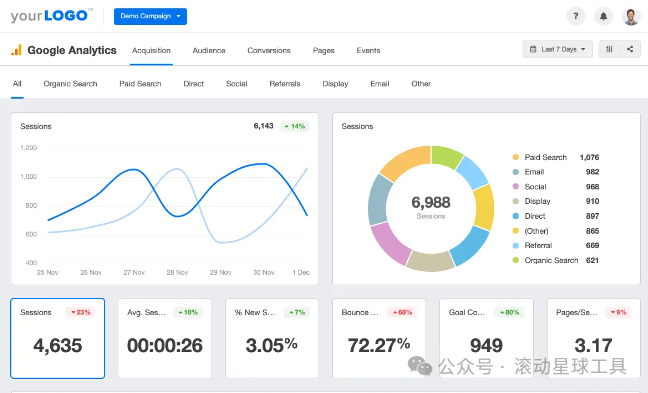Select the Display channel tab
Image resolution: width=648 pixels, height=393 pixels.
pyautogui.click(x=335, y=84)
